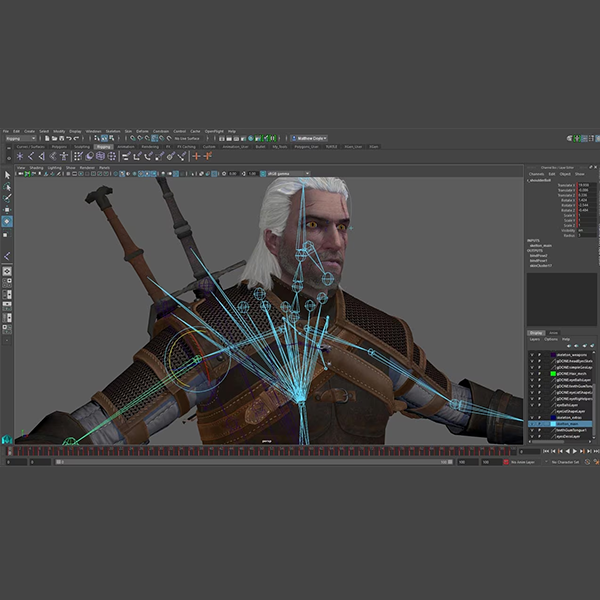Screen dimensions: 600x600
Task: Click the orange plus icon on the shelf
Action: click(196, 156)
